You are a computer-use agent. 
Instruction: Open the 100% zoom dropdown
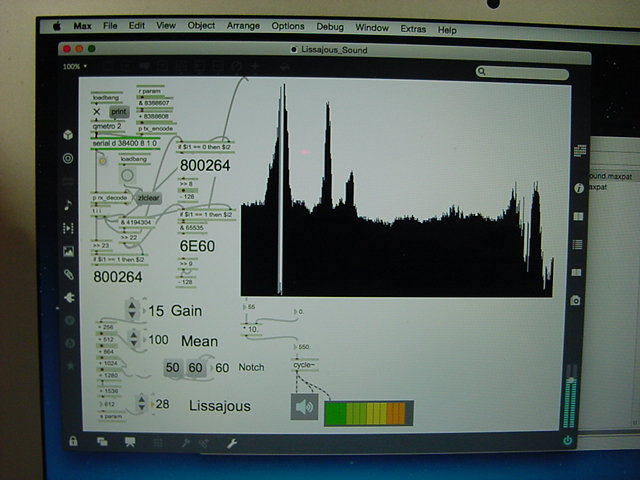pos(75,67)
